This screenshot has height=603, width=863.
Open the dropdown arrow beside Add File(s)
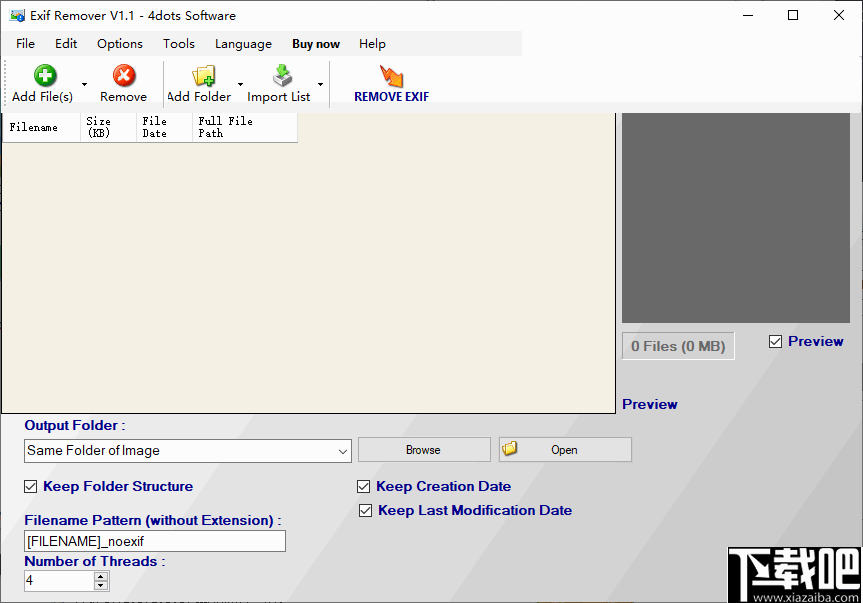point(84,84)
